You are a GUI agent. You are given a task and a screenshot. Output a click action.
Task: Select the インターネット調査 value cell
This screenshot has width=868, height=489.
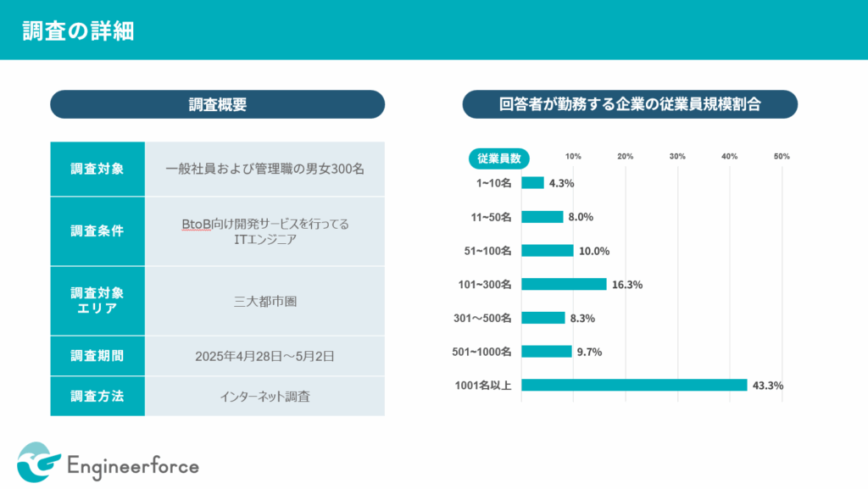(264, 396)
